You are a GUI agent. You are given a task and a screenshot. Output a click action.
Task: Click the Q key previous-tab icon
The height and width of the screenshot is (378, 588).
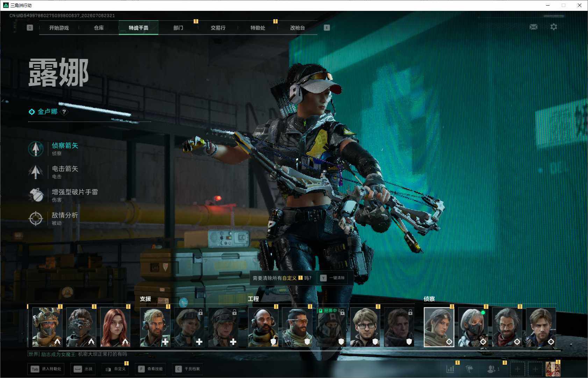coord(30,28)
